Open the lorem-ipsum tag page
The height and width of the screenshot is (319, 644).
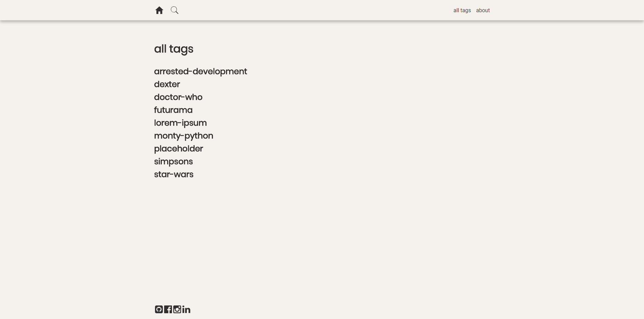[180, 123]
